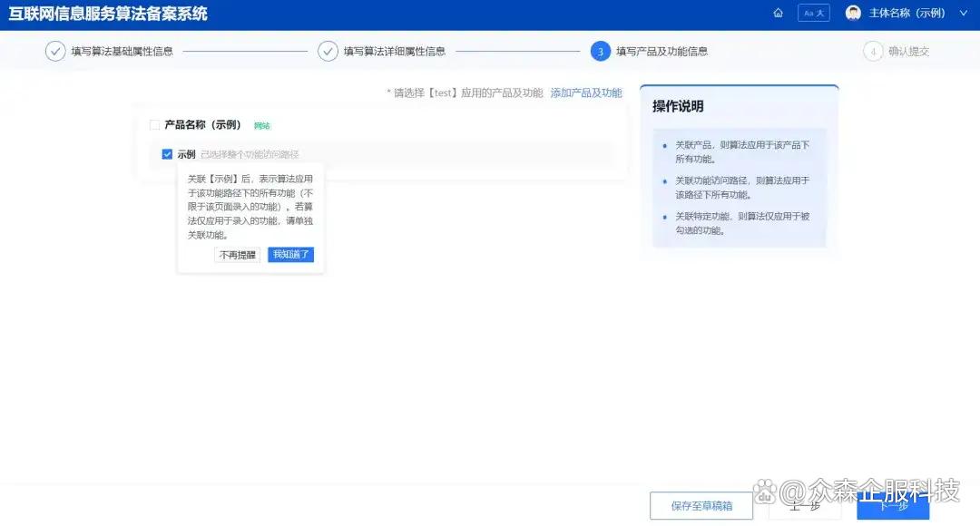Viewport: 980px width, 526px height.
Task: Check the 产品名称（示例）checkbox
Action: pyautogui.click(x=154, y=125)
